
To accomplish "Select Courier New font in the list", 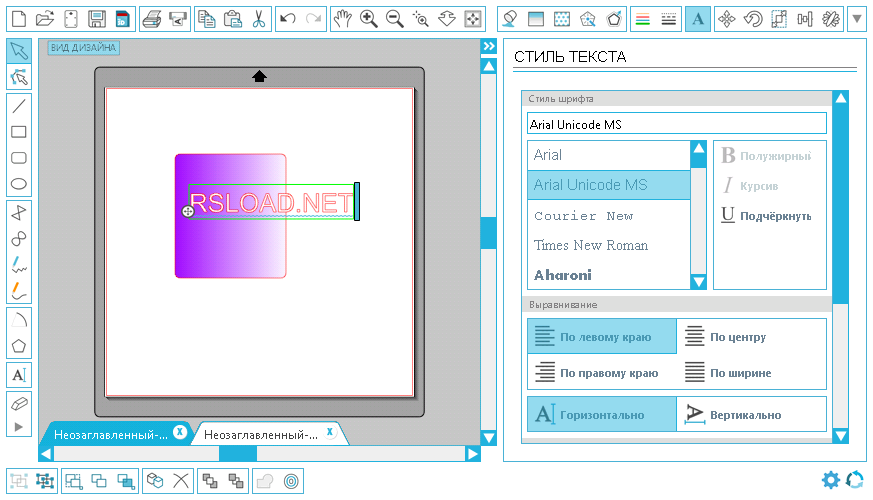I will 609,215.
